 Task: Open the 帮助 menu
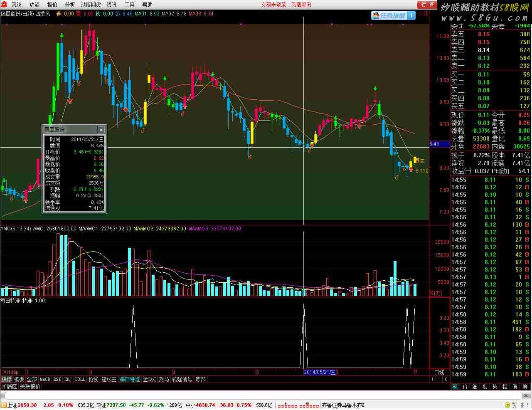(147, 5)
